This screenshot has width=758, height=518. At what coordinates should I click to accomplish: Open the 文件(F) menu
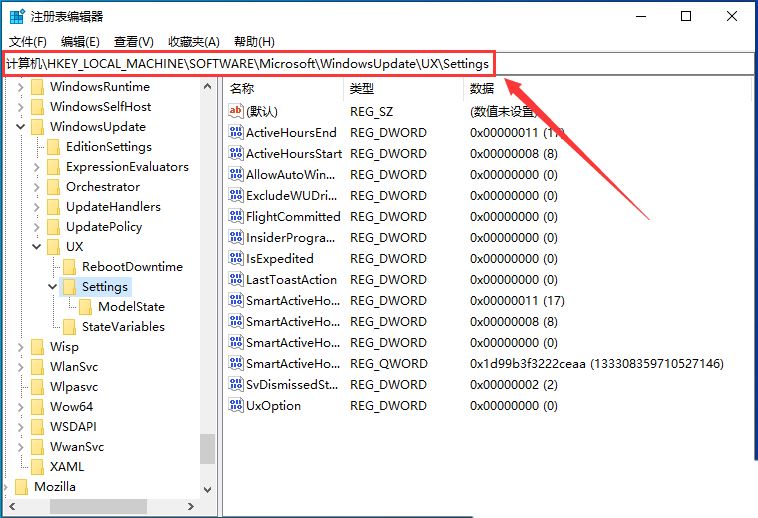click(x=28, y=42)
